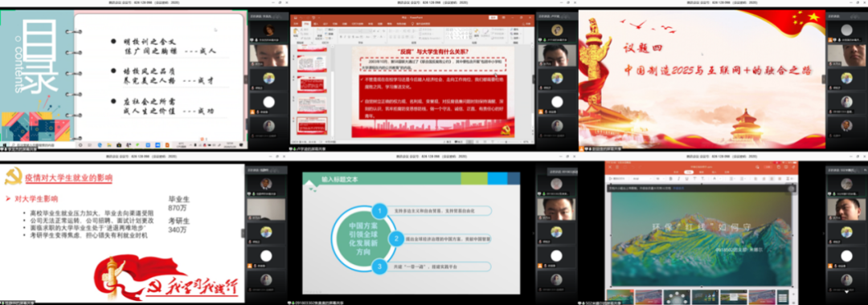This screenshot has width=868, height=305.
Task: Start slideshow from iPad PowerPoint toolbar play icon
Action: (x=611, y=178)
